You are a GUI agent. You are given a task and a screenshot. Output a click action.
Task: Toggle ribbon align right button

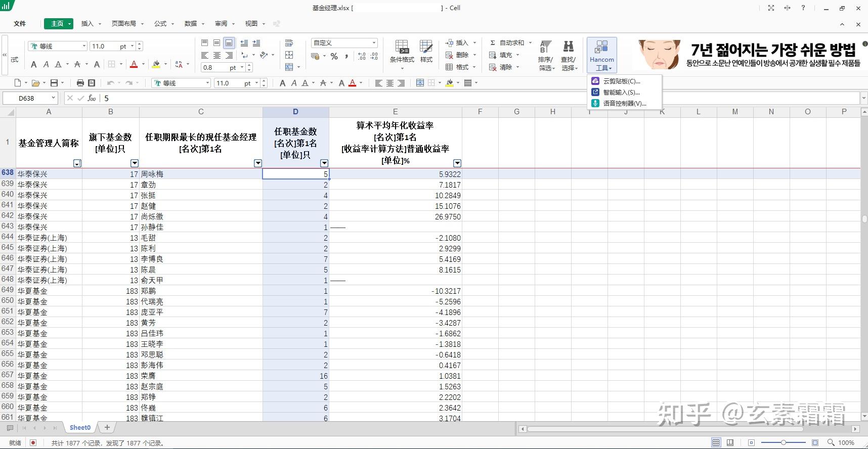click(x=229, y=55)
